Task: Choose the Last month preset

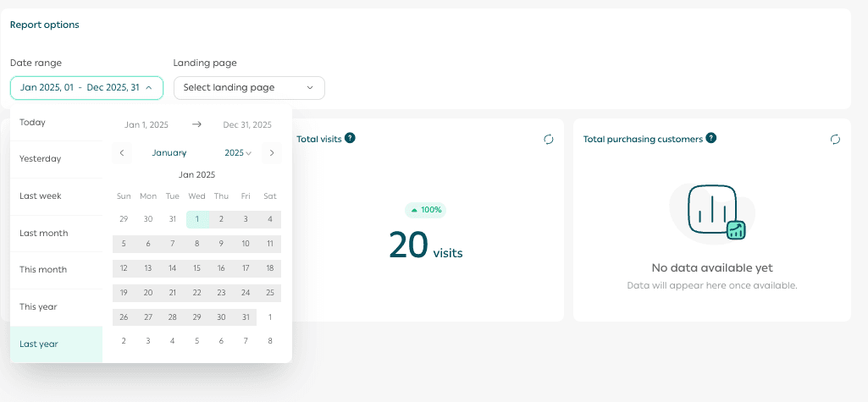Action: click(44, 233)
